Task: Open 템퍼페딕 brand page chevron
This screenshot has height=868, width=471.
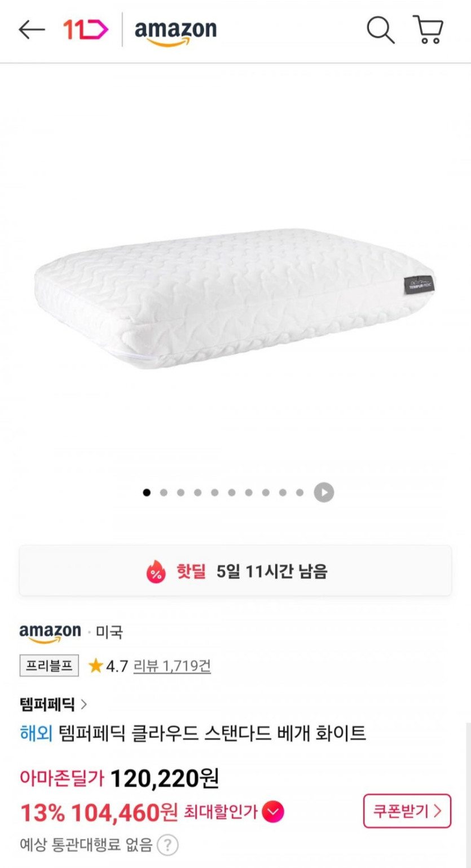Action: 84,704
